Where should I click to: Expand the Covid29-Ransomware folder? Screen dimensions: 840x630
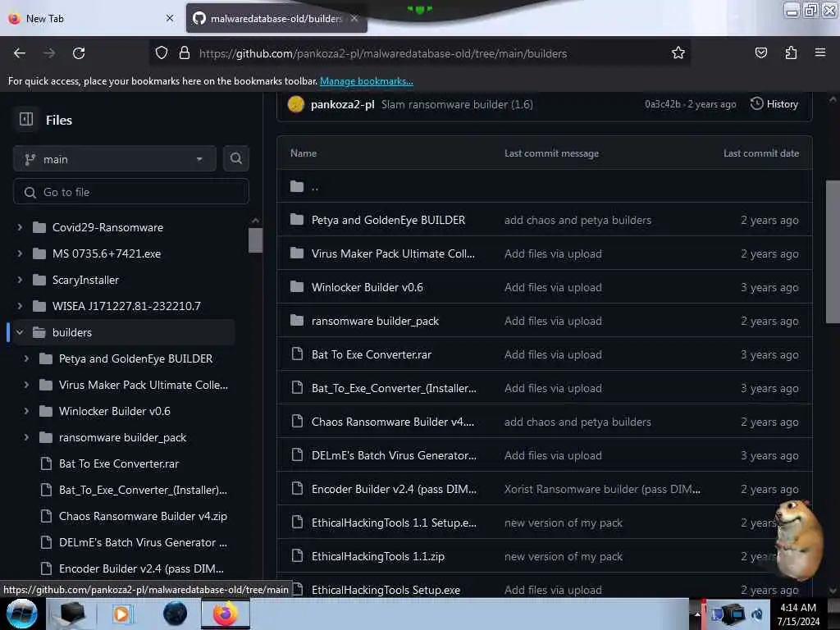point(20,227)
